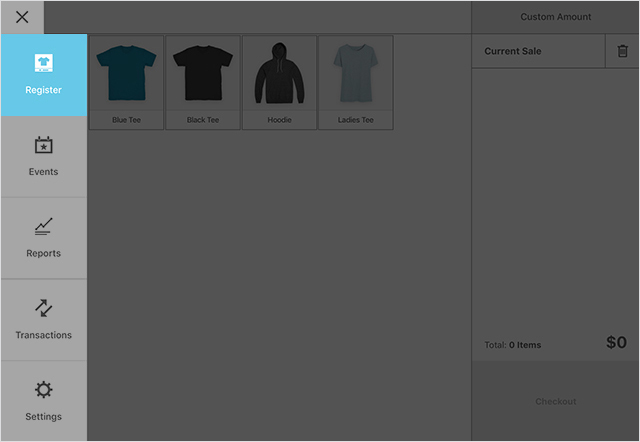Add the Blue Tee shirt image to sale
The image size is (640, 442).
(x=126, y=73)
